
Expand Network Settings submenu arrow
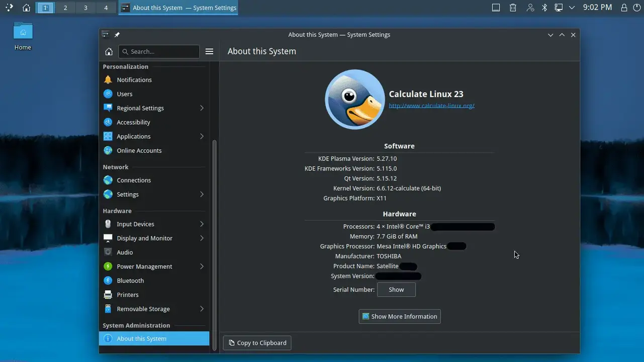pos(202,194)
